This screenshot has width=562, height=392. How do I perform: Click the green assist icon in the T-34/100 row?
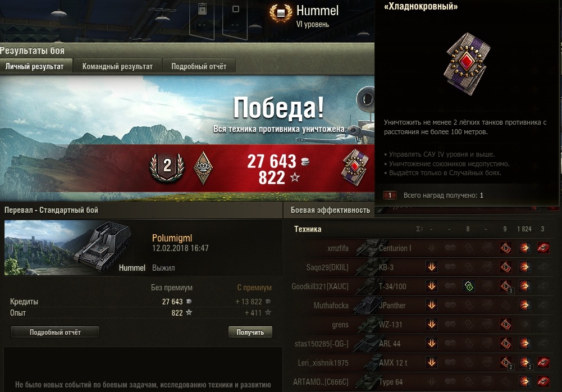(x=468, y=286)
